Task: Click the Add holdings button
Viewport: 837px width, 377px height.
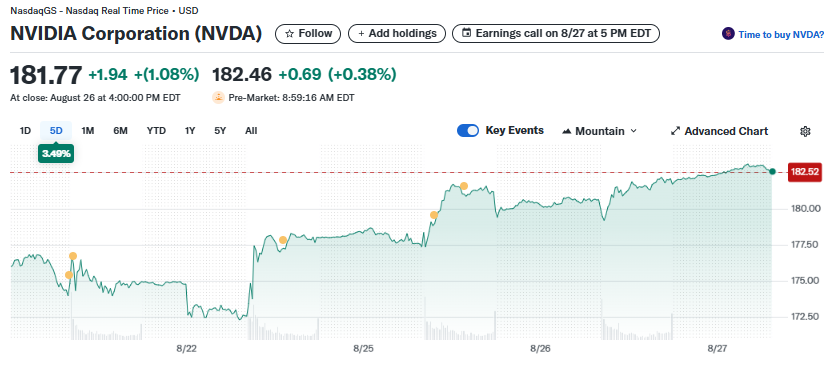Action: click(397, 34)
